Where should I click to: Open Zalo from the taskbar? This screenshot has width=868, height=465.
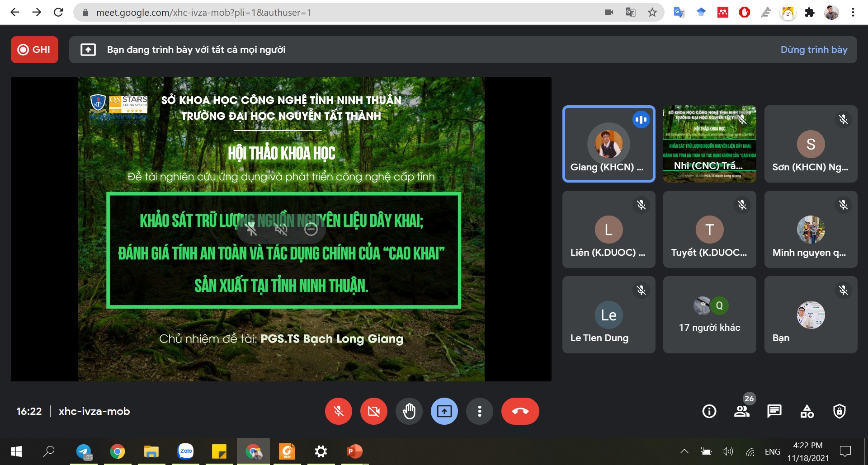point(185,451)
